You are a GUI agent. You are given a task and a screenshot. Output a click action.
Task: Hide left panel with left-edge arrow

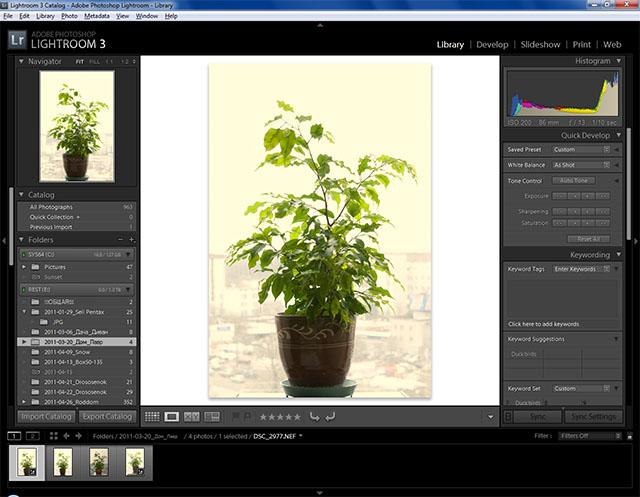[4, 241]
